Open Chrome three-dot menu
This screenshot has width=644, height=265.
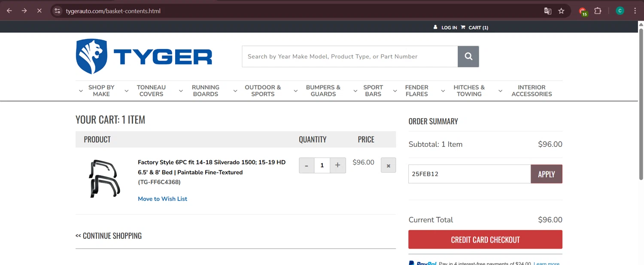pyautogui.click(x=635, y=11)
